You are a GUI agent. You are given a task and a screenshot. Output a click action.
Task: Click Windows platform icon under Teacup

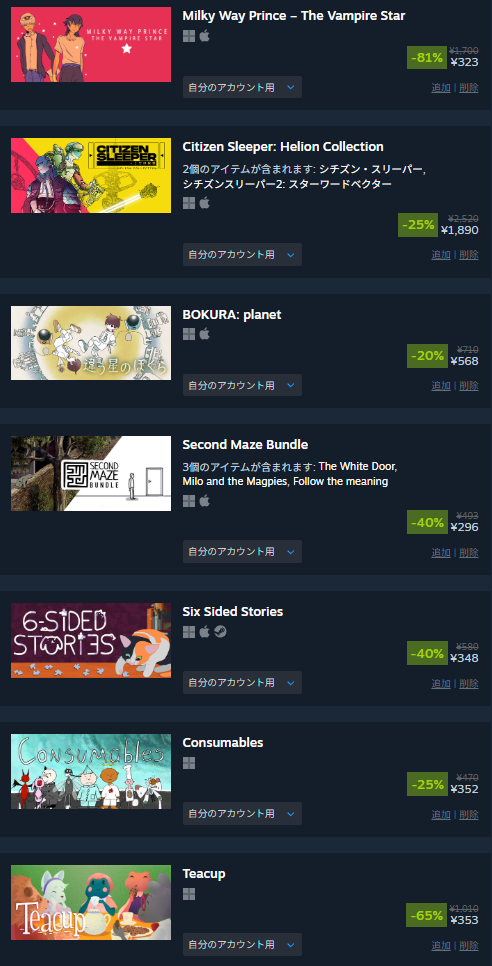189,894
